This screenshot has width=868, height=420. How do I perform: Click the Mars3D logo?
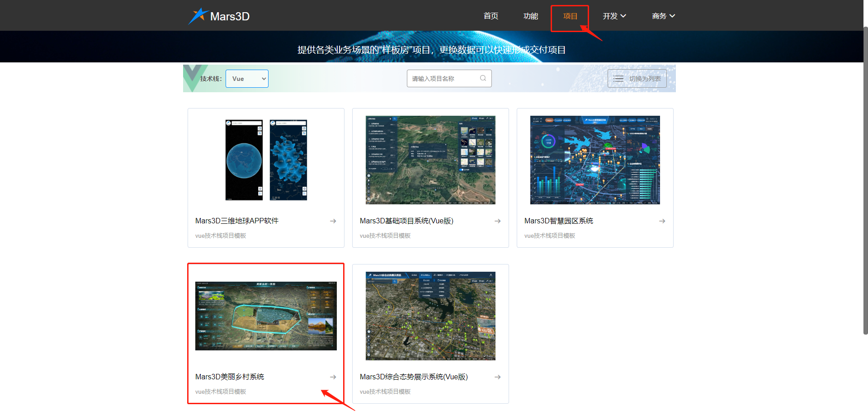tap(219, 16)
